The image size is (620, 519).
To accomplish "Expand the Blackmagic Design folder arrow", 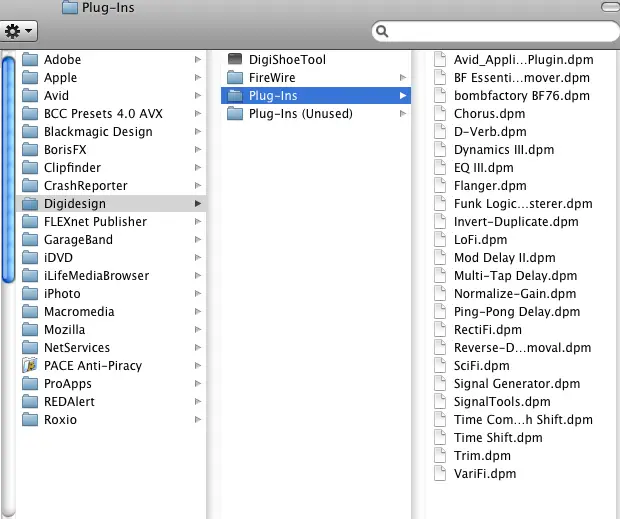I will tap(198, 132).
